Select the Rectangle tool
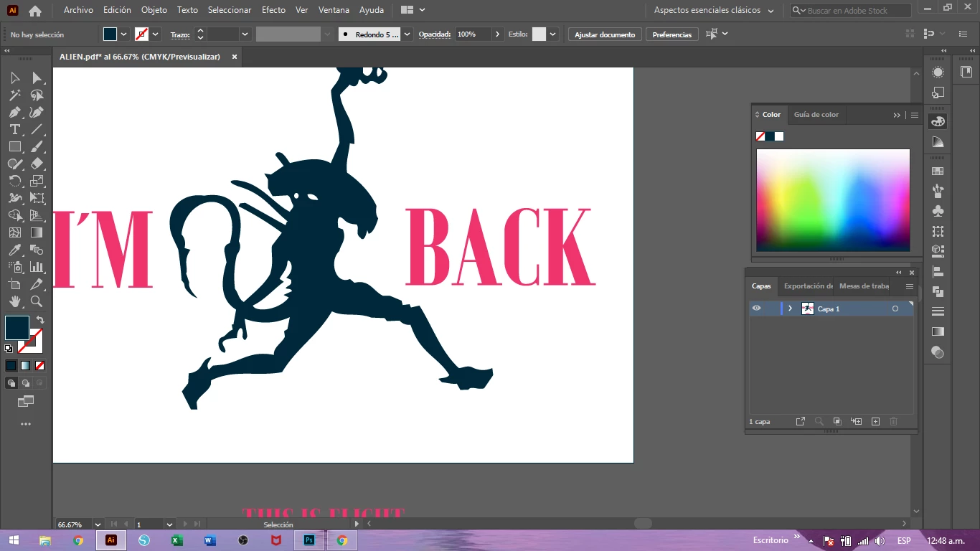980x551 pixels. click(15, 146)
